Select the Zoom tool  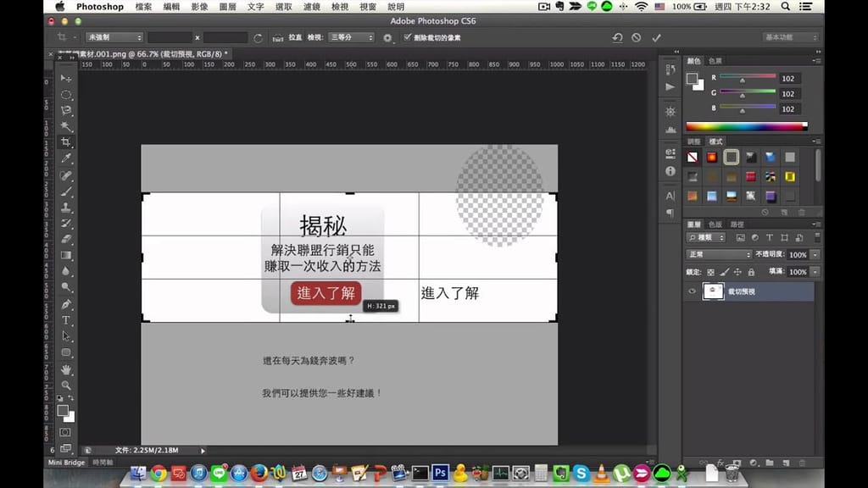66,385
